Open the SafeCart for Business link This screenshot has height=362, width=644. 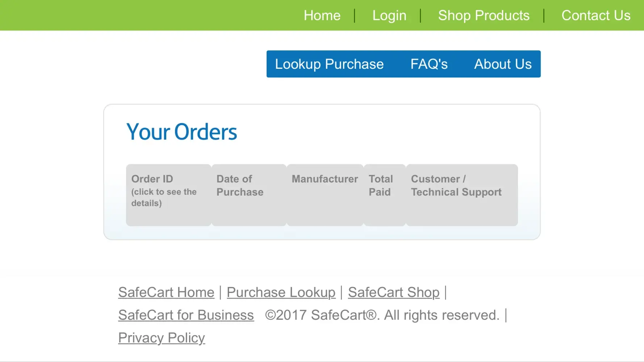coord(186,315)
